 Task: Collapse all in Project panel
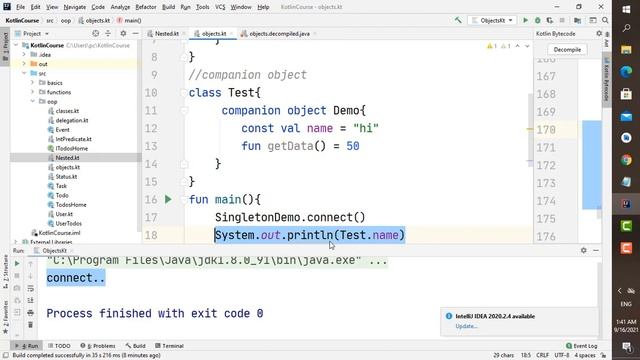coord(108,33)
